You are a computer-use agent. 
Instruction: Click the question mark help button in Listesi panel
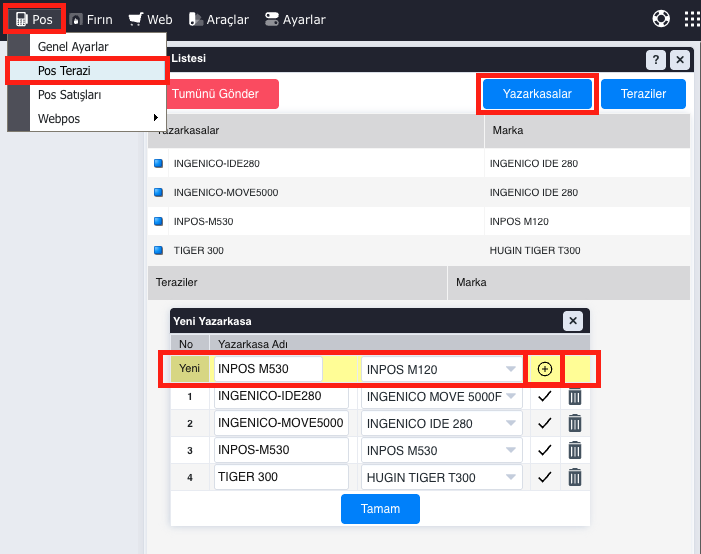click(655, 60)
